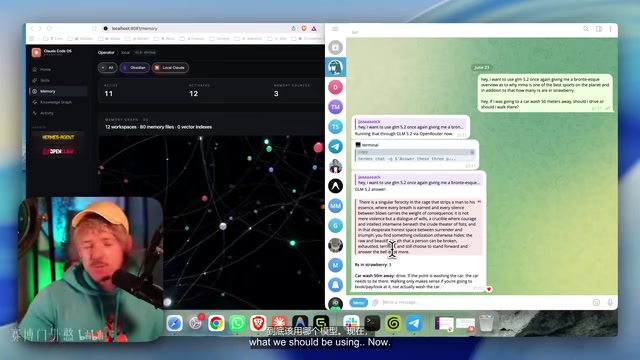Viewport: 640px width, 360px height.
Task: Open the Home page in Claude Code OS sidebar
Action: pos(45,69)
